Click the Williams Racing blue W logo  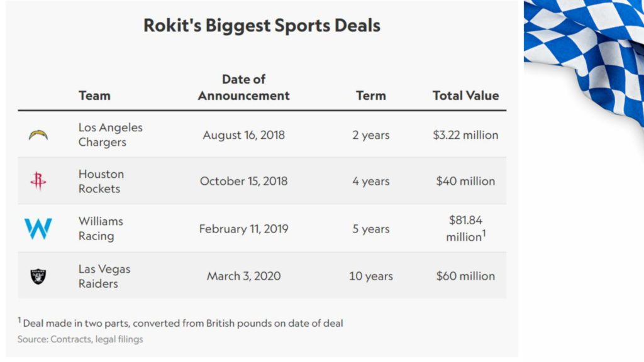38,229
